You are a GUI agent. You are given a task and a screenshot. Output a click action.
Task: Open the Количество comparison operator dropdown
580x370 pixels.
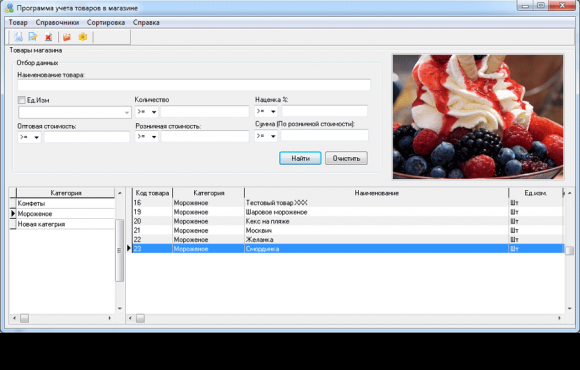146,111
